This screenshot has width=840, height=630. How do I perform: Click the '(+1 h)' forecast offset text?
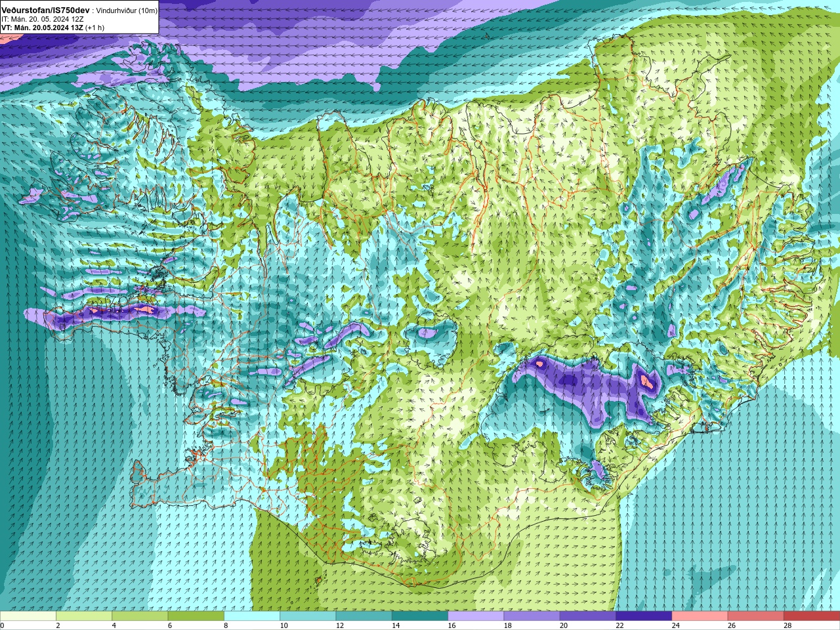tap(95, 28)
